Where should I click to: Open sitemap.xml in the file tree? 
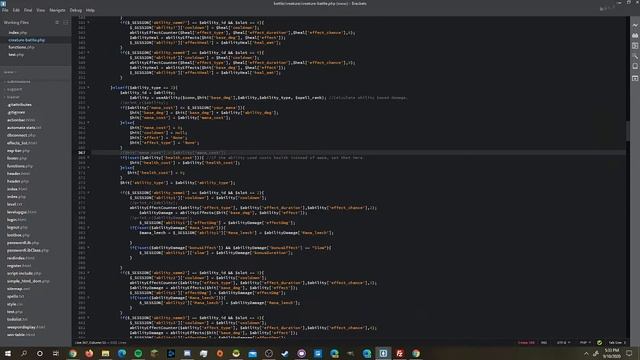18,289
